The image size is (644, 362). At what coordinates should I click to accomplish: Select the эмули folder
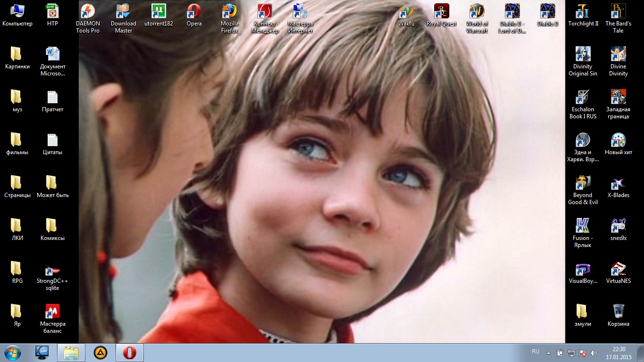[583, 315]
